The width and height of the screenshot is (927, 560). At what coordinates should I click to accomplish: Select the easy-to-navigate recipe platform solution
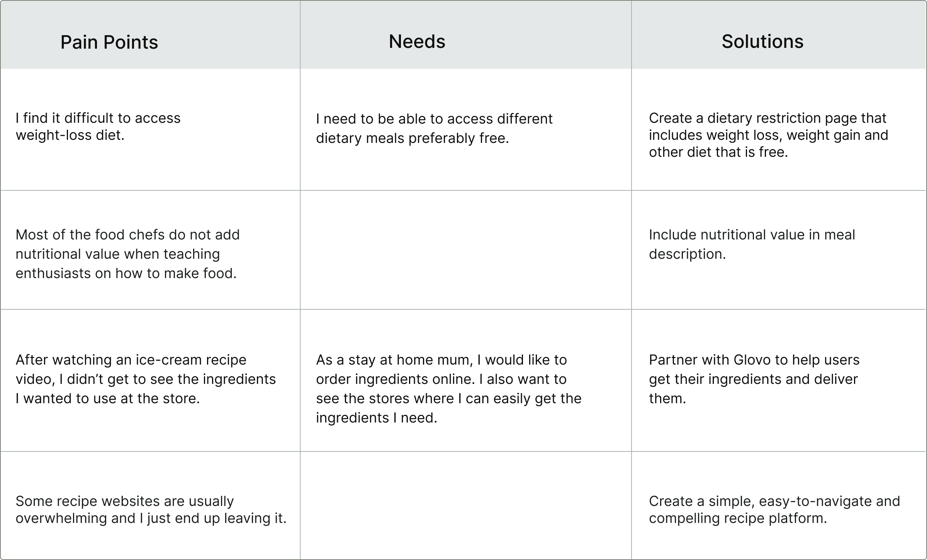(x=774, y=509)
